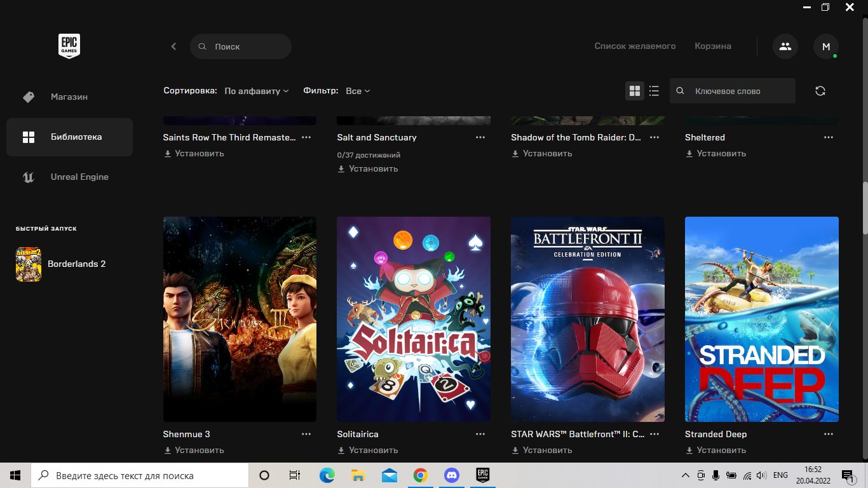Screen dimensions: 868x488
Task: Open Task View on the taskbar
Action: point(295,475)
